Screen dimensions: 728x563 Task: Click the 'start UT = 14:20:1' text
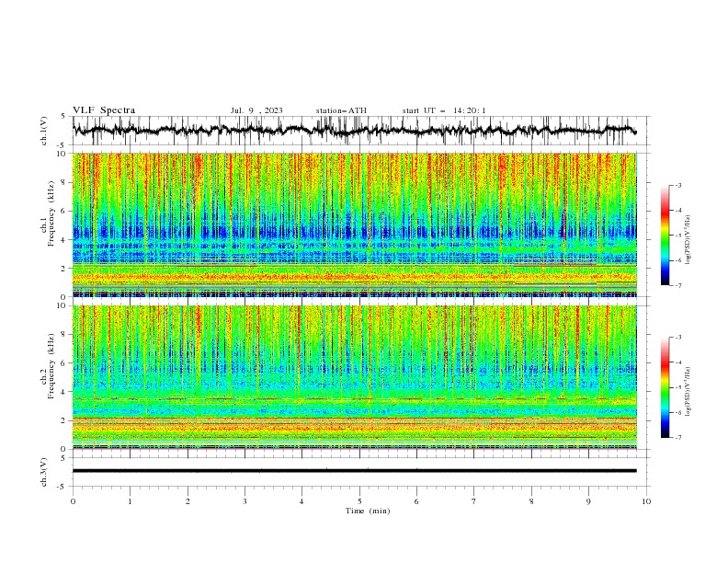click(x=444, y=110)
